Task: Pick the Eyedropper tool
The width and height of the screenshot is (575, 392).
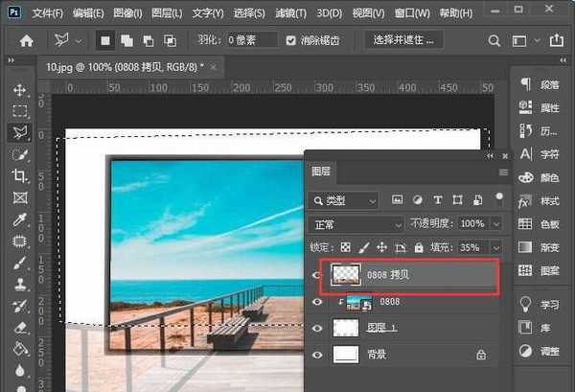Action: pos(19,219)
